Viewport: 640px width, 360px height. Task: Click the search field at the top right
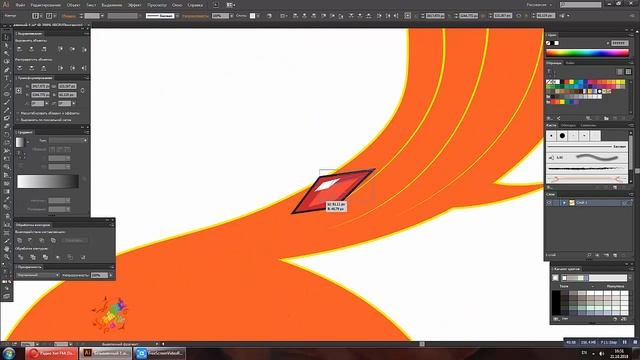(x=580, y=4)
